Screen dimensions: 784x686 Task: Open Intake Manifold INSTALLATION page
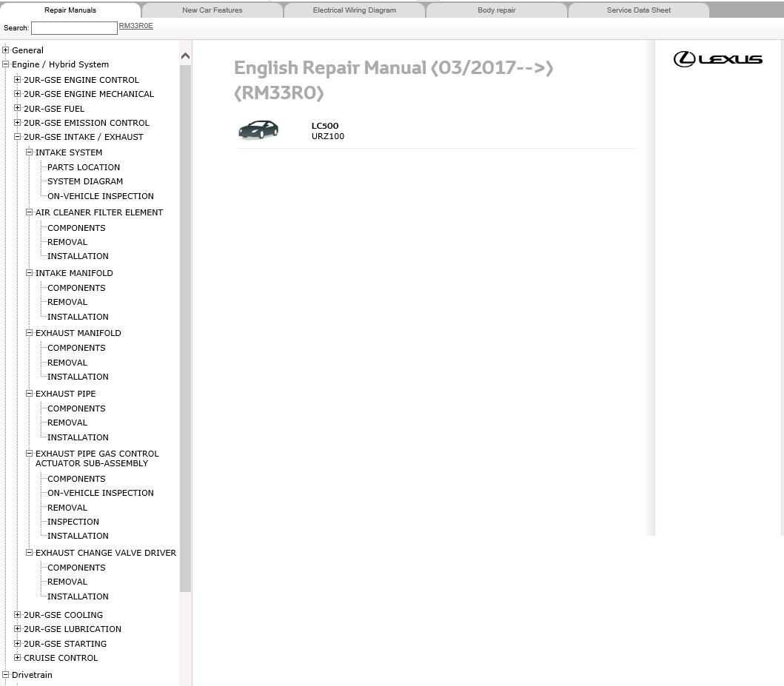[78, 317]
